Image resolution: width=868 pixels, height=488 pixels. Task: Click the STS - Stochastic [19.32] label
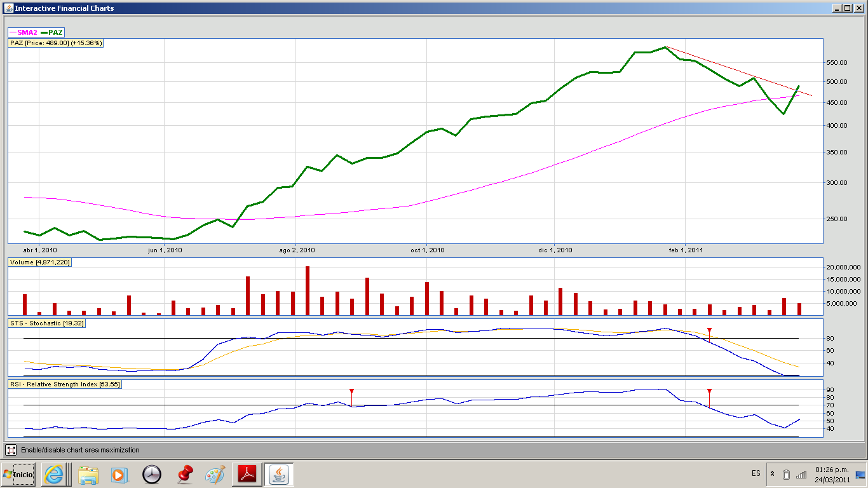click(x=47, y=323)
